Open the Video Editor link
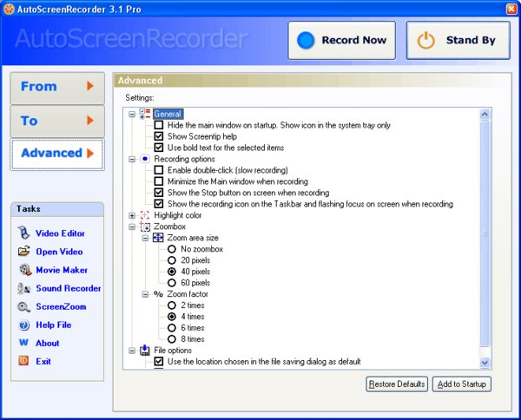Viewport: 521px width, 420px height. 60,233
